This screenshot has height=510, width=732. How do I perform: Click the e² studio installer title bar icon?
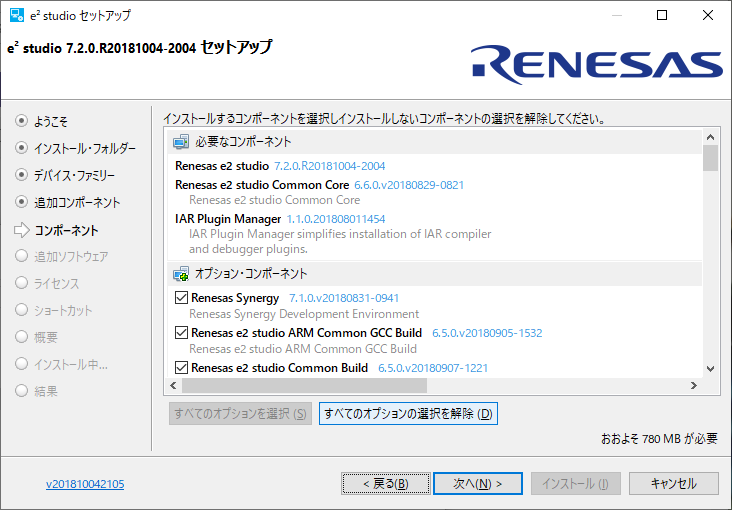pyautogui.click(x=17, y=15)
